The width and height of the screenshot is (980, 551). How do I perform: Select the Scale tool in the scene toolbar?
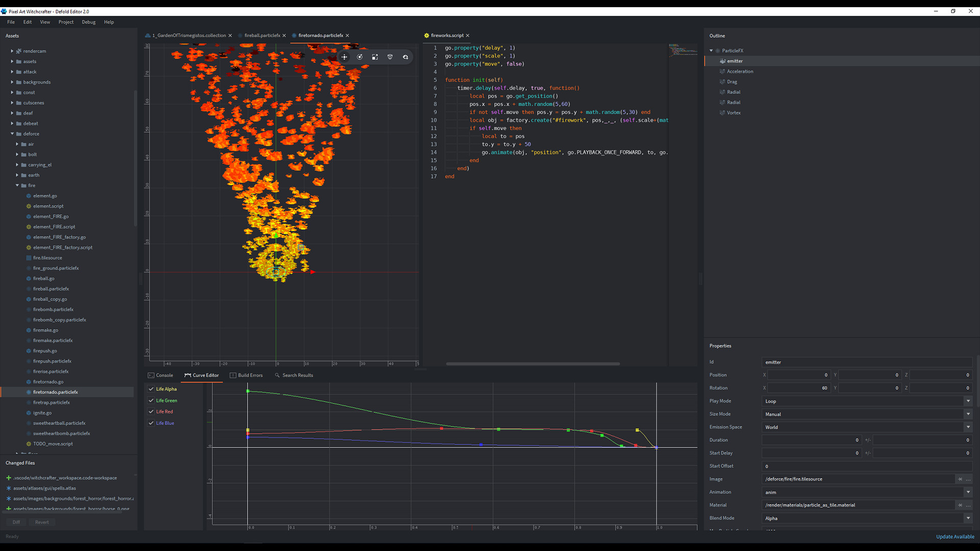pos(375,57)
